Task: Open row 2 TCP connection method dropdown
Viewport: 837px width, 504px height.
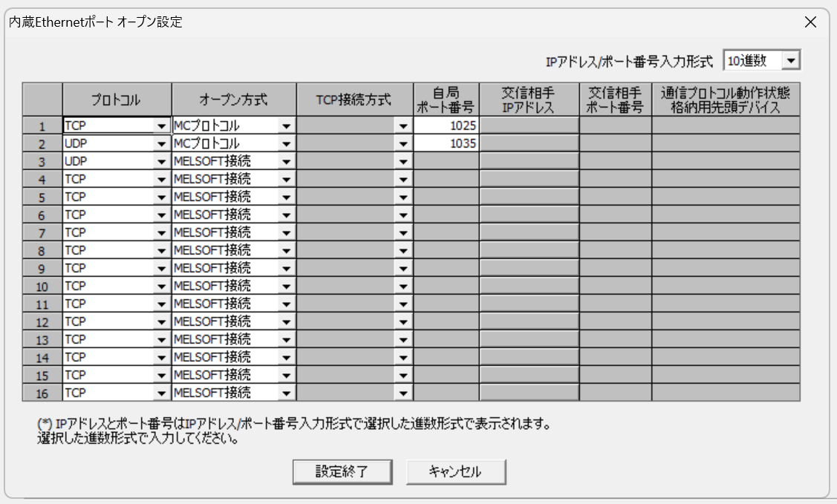Action: [403, 144]
